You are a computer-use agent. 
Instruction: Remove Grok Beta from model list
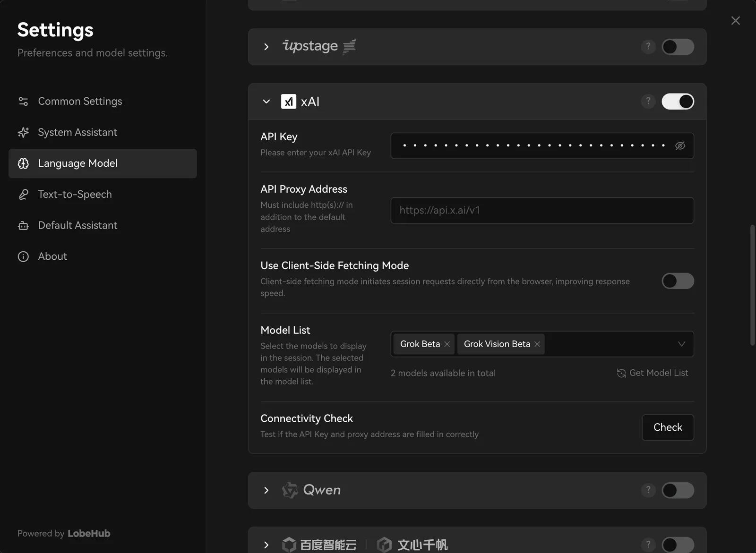pyautogui.click(x=447, y=344)
